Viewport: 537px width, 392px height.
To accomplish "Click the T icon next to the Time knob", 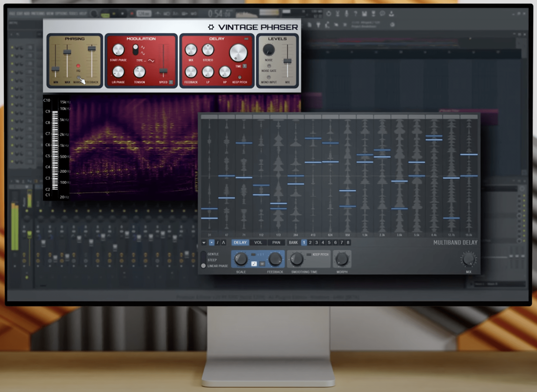I will coord(245,66).
